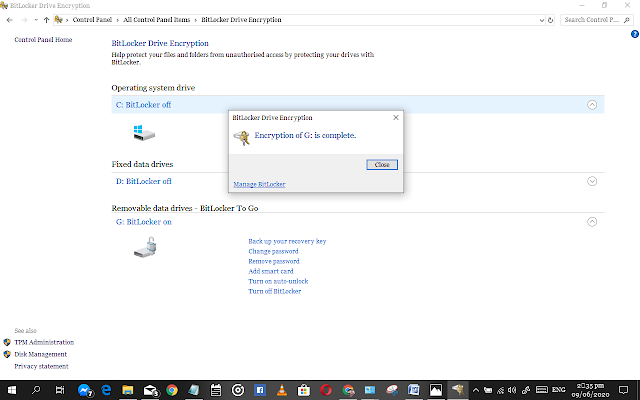Close the encryption complete dialog via Close button
Image resolution: width=640 pixels, height=400 pixels.
tap(382, 164)
